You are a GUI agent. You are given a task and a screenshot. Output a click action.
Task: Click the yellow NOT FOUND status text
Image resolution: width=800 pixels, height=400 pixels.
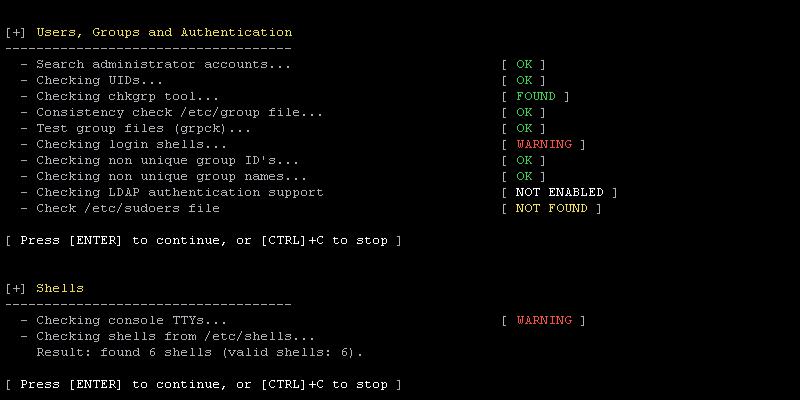(x=552, y=208)
